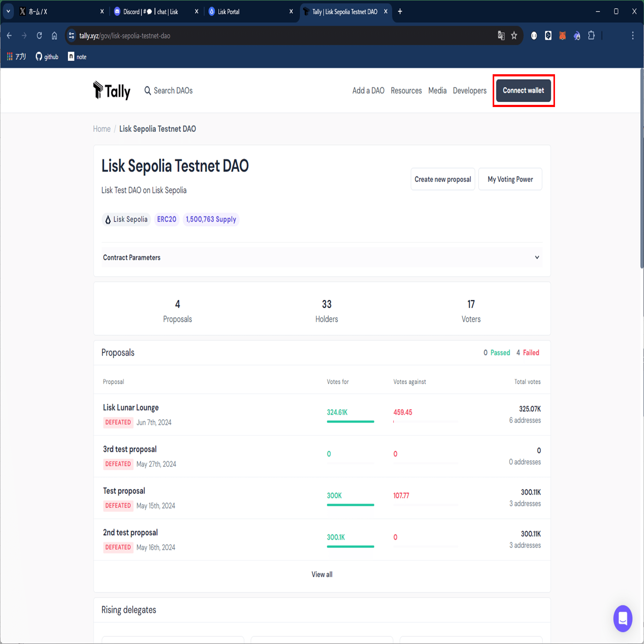Open the Developers menu item
This screenshot has width=644, height=644.
(x=469, y=90)
